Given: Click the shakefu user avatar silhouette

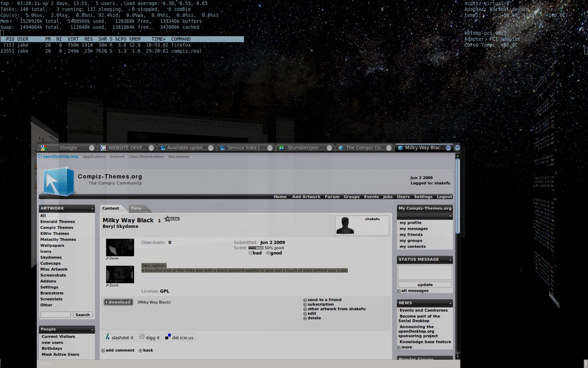Looking at the screenshot, I should (x=345, y=225).
